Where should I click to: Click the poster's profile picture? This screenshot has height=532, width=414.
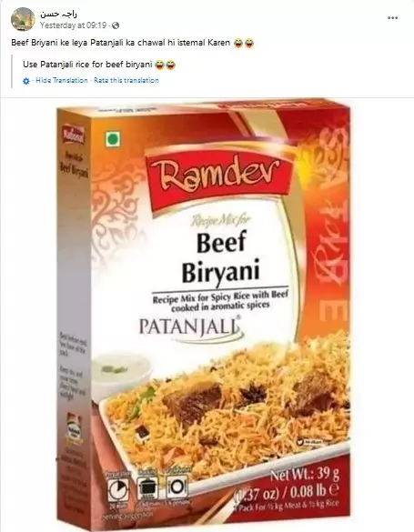pos(23,19)
